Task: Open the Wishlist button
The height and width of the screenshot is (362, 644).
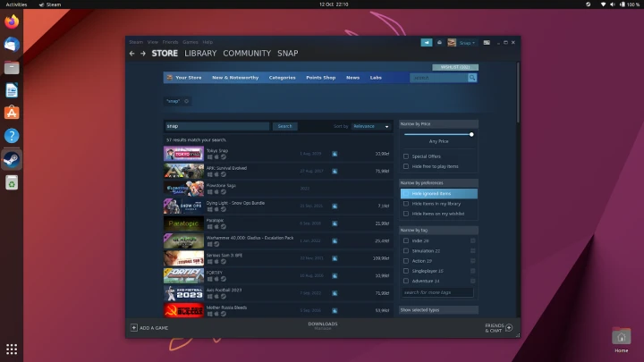Action: pyautogui.click(x=455, y=67)
